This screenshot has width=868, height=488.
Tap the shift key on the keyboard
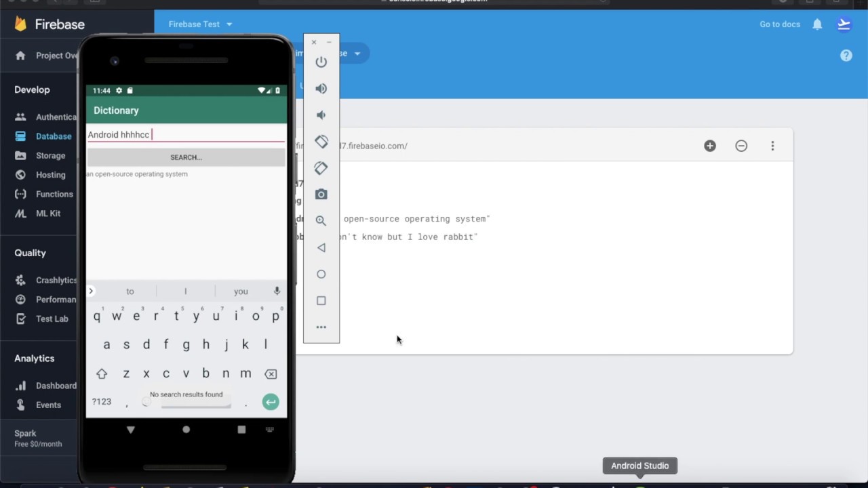click(x=102, y=373)
